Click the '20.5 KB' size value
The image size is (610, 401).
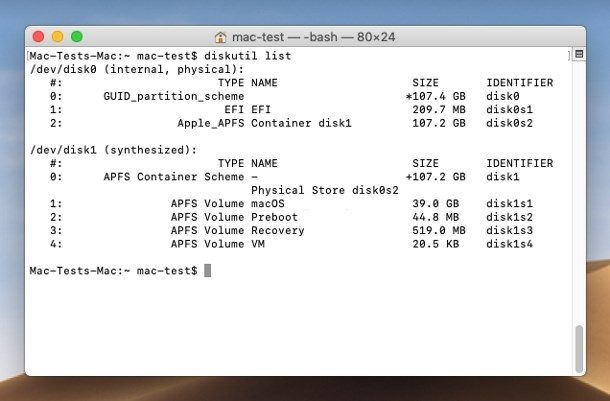coord(436,244)
